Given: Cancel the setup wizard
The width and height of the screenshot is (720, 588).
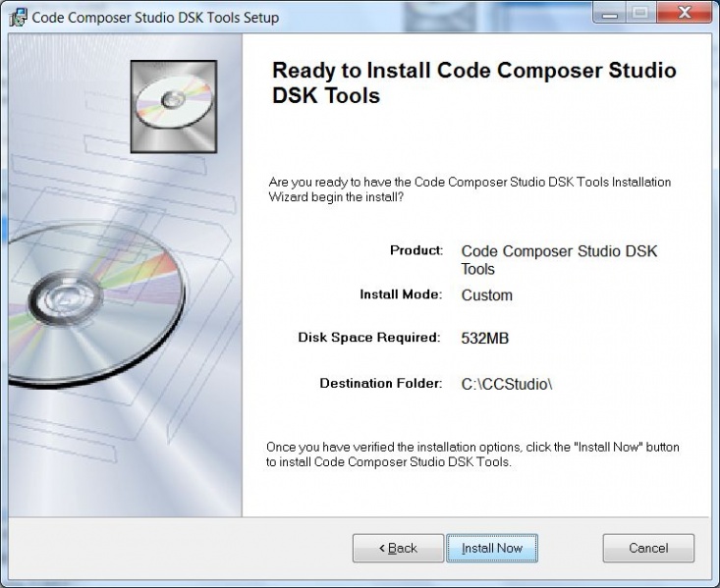Looking at the screenshot, I should click(x=648, y=548).
